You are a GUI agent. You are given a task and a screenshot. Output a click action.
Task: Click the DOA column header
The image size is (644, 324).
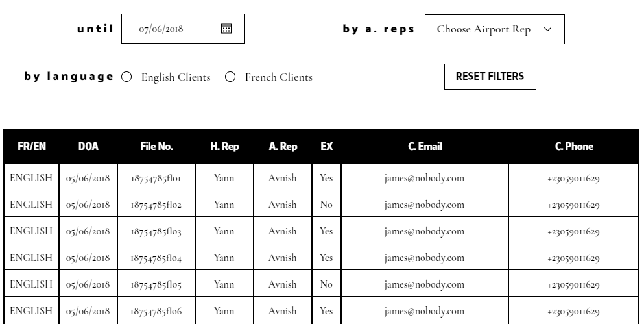coord(88,147)
